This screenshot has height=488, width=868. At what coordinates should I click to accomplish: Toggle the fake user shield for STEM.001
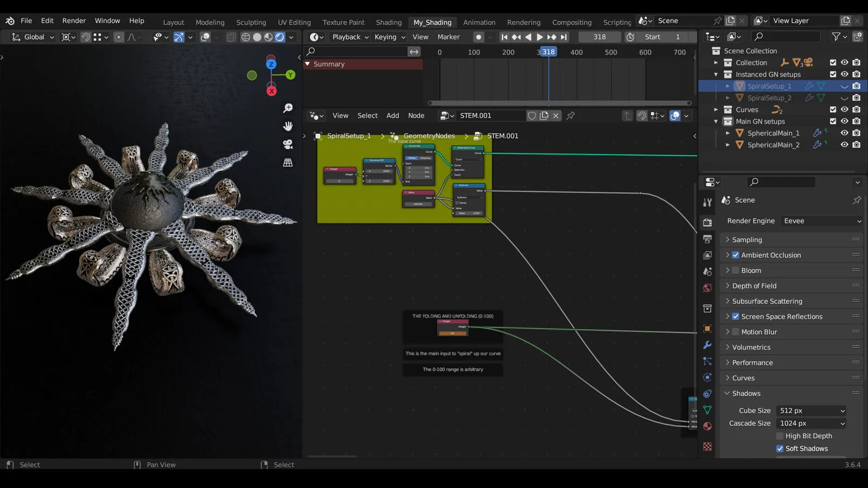pos(532,115)
